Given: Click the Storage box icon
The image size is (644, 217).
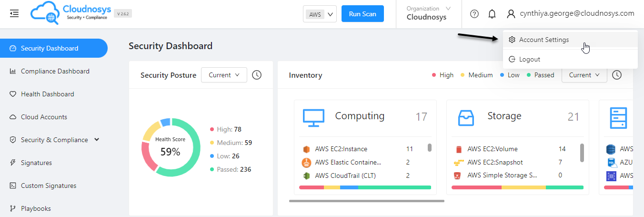Looking at the screenshot, I should [466, 118].
